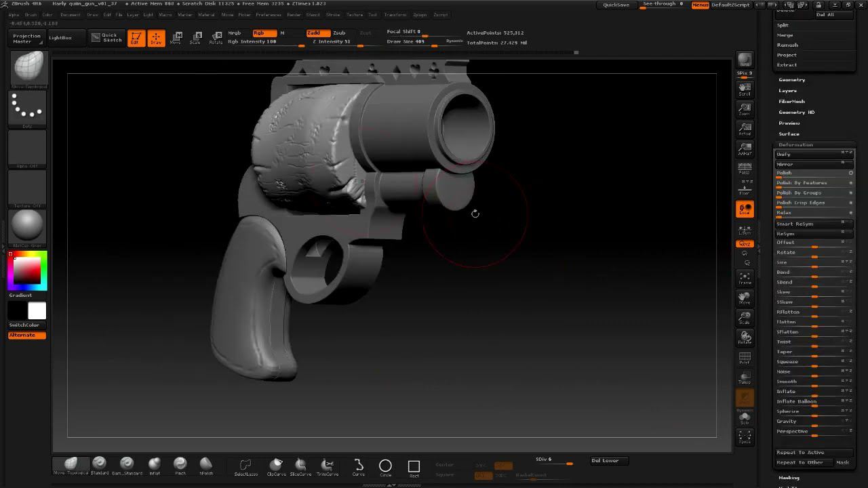This screenshot has height=488, width=868.
Task: Toggle Persp perspective view
Action: 745,169
